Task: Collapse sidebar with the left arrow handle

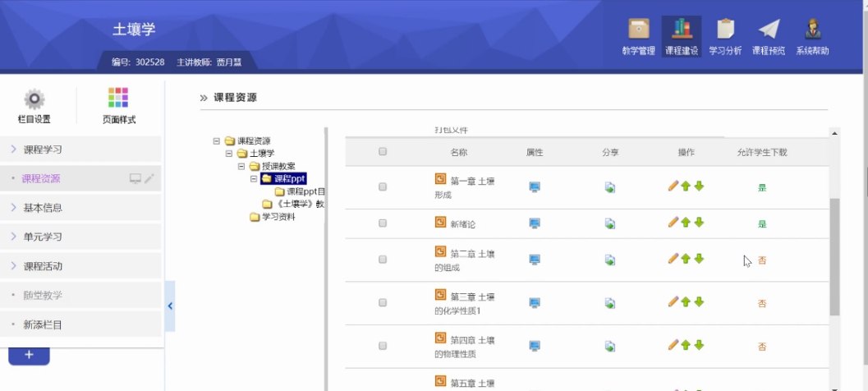Action: pos(170,306)
